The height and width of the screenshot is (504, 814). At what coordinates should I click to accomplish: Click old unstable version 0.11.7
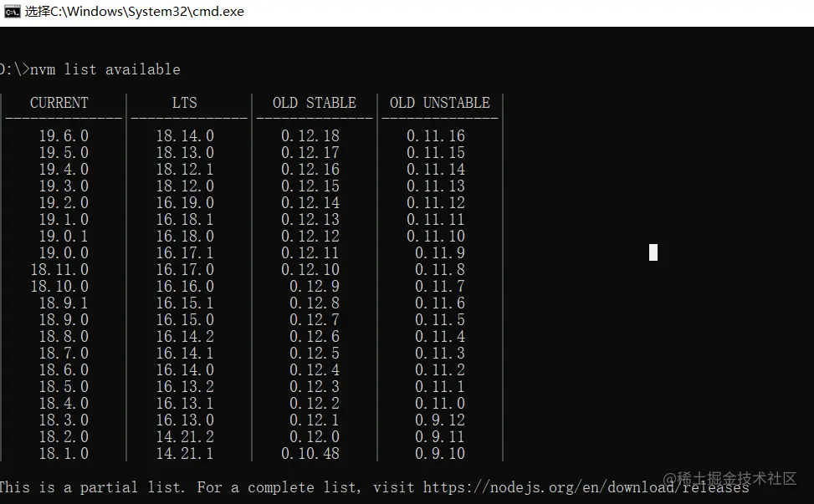point(440,286)
